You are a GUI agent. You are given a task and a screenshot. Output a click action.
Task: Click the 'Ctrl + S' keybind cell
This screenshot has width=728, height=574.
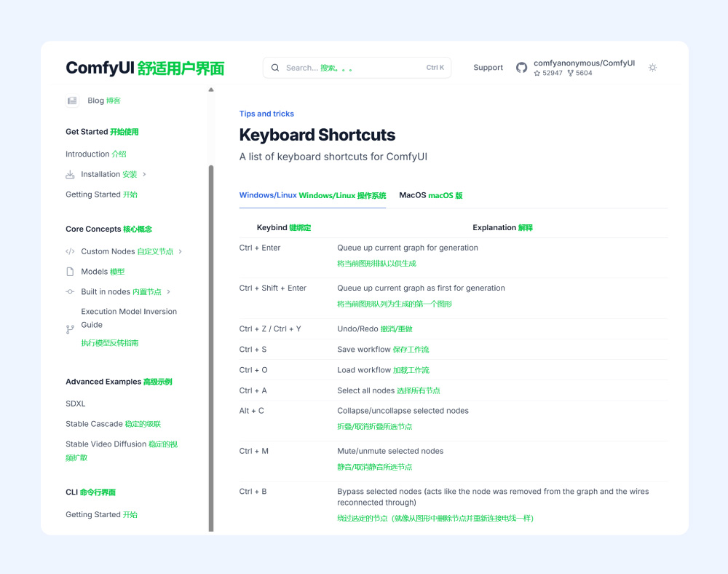pyautogui.click(x=253, y=349)
